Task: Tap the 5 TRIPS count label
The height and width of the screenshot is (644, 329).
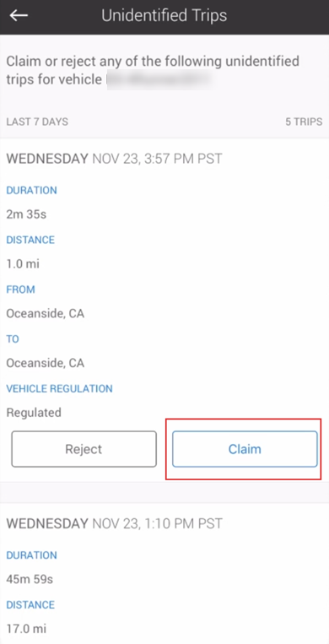Action: click(304, 122)
